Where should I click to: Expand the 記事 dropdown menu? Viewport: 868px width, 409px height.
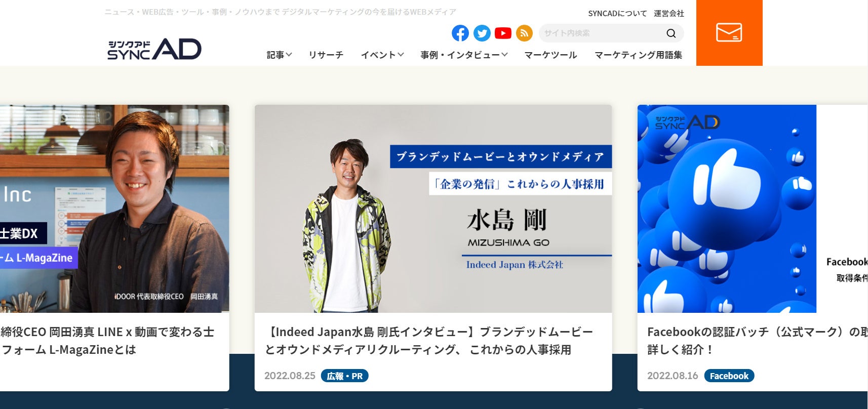[x=279, y=55]
